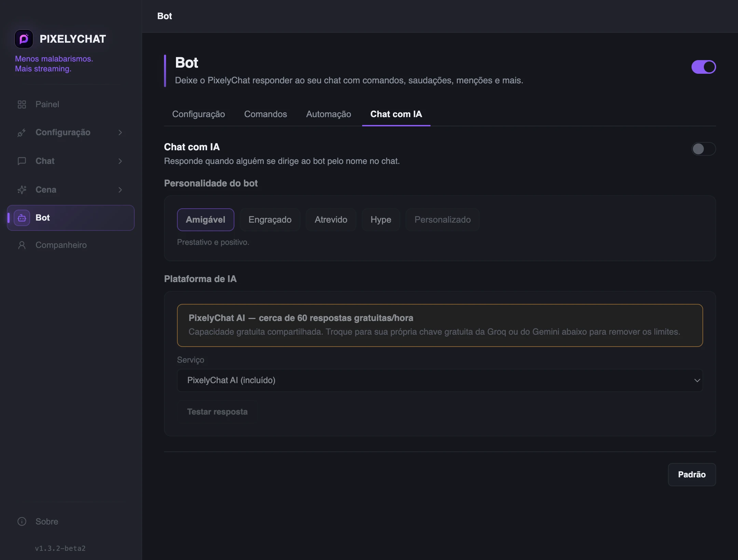The width and height of the screenshot is (738, 560).
Task: Enable the Chat com IA toggle
Action: coord(703,149)
